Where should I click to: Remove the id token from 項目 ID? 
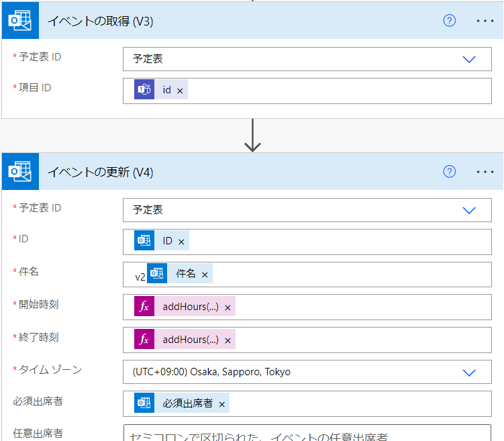click(x=180, y=91)
